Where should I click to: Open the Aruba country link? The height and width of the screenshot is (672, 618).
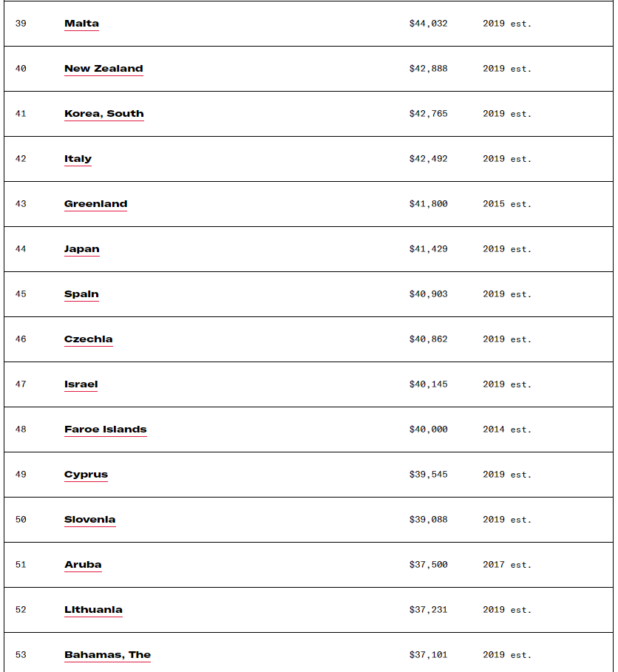pyautogui.click(x=83, y=565)
